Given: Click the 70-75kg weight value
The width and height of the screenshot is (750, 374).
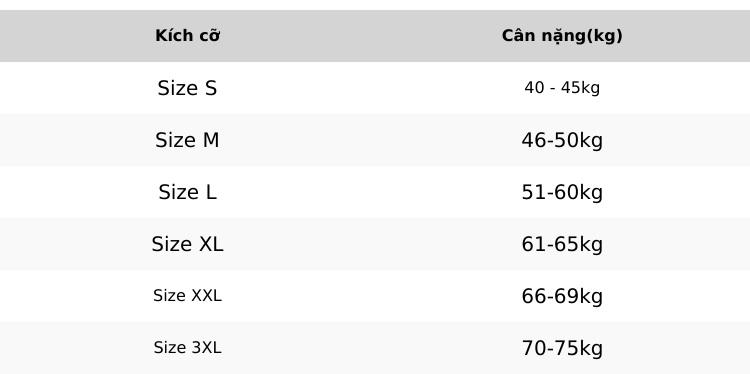Looking at the screenshot, I should click(x=562, y=349).
